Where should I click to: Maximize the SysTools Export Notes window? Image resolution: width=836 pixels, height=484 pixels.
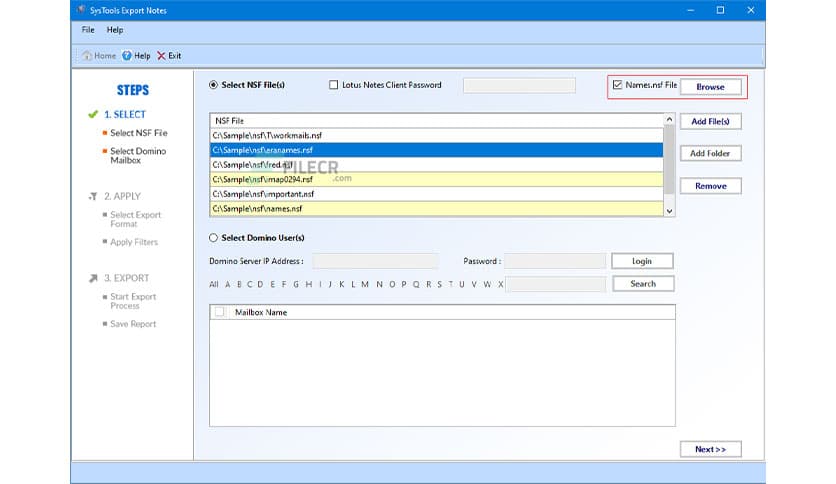pos(720,10)
